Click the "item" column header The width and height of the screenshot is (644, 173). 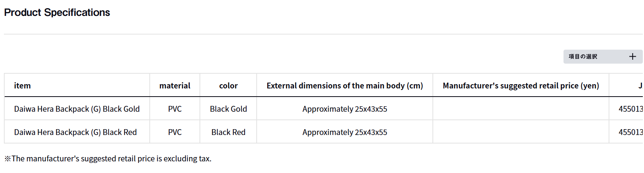23,86
